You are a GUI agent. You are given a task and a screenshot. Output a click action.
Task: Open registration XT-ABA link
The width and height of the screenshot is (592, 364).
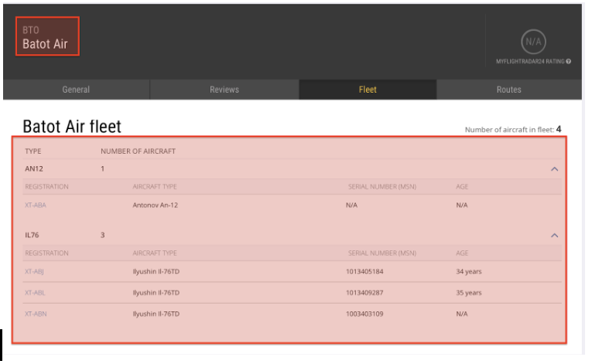pos(36,206)
